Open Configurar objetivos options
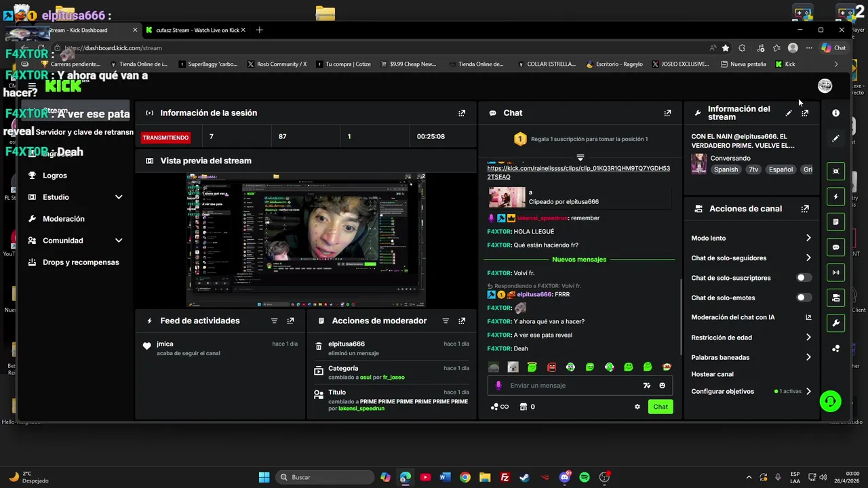The width and height of the screenshot is (868, 488). pos(751,391)
